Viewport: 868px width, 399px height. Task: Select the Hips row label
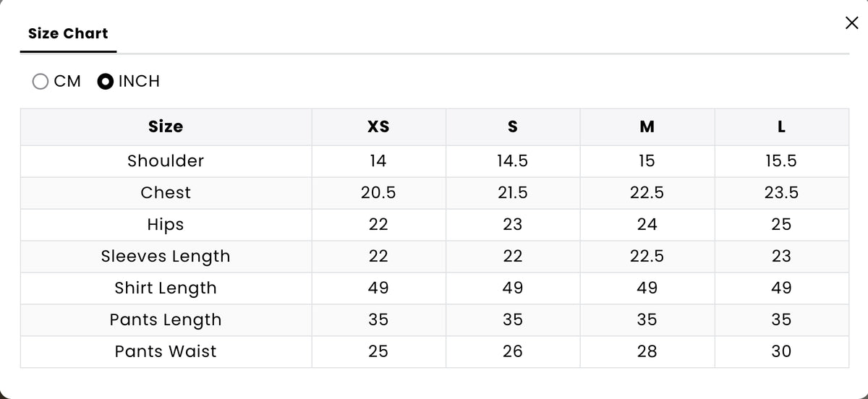pos(166,225)
